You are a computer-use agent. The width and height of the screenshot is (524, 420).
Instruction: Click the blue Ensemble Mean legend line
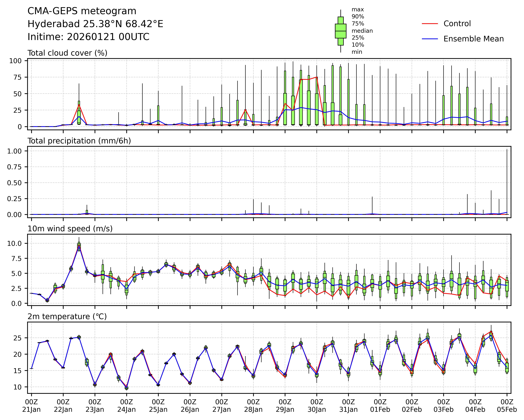click(430, 39)
